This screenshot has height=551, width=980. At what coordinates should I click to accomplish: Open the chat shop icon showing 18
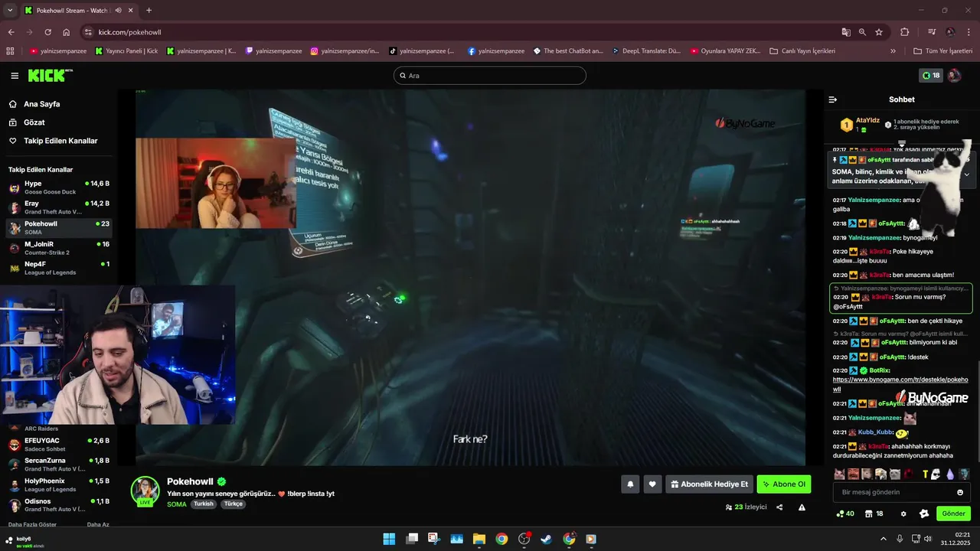[x=874, y=514]
